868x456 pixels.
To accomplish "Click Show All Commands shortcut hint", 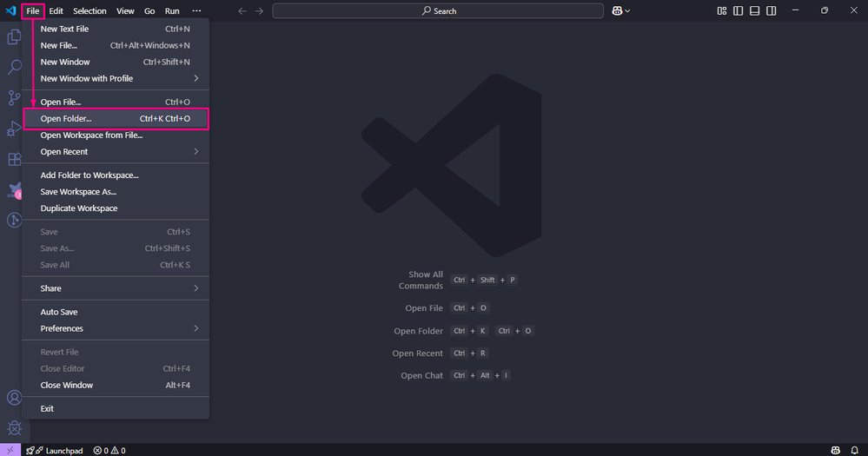I will click(457, 280).
